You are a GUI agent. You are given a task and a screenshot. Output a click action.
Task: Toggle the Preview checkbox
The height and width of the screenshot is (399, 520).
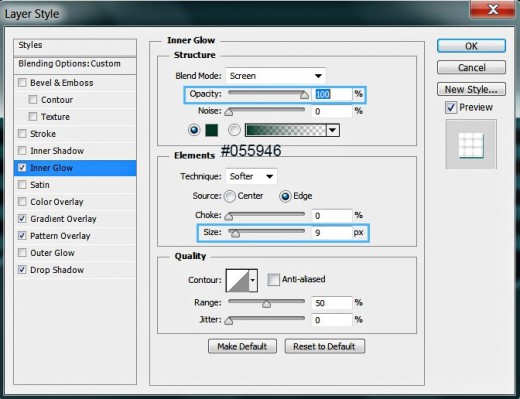tap(451, 108)
